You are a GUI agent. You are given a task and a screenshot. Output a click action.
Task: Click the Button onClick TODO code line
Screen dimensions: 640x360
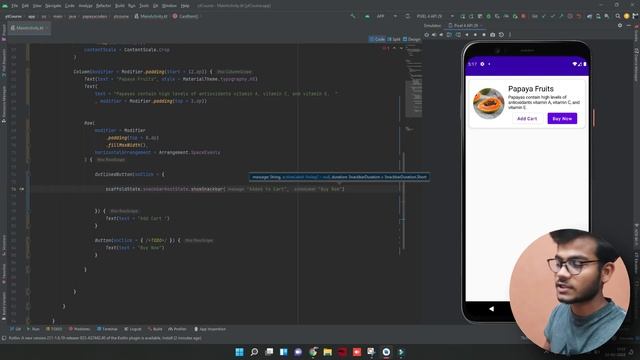tap(138, 240)
